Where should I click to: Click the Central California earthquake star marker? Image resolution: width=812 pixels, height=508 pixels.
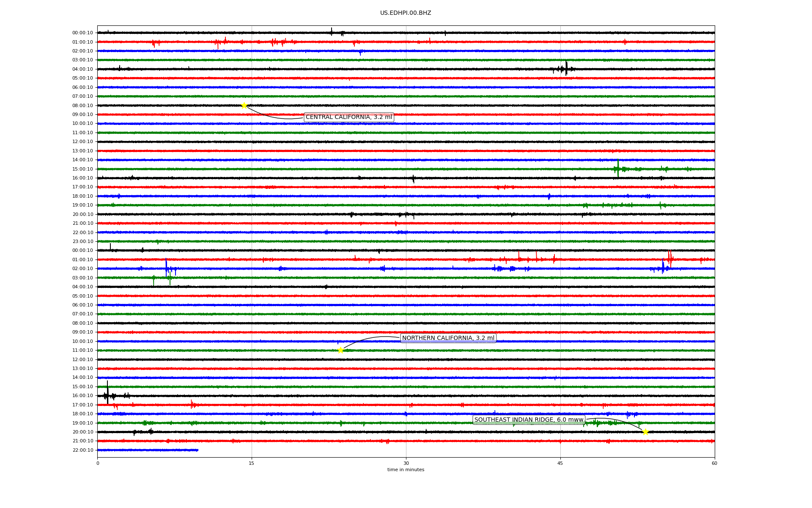(x=244, y=105)
